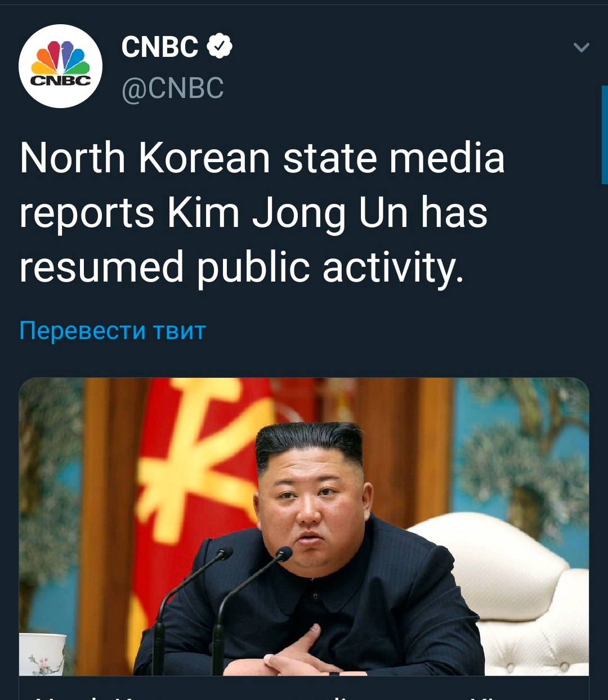This screenshot has width=608, height=700.
Task: Tap the white cup in photo corner
Action: click(42, 654)
